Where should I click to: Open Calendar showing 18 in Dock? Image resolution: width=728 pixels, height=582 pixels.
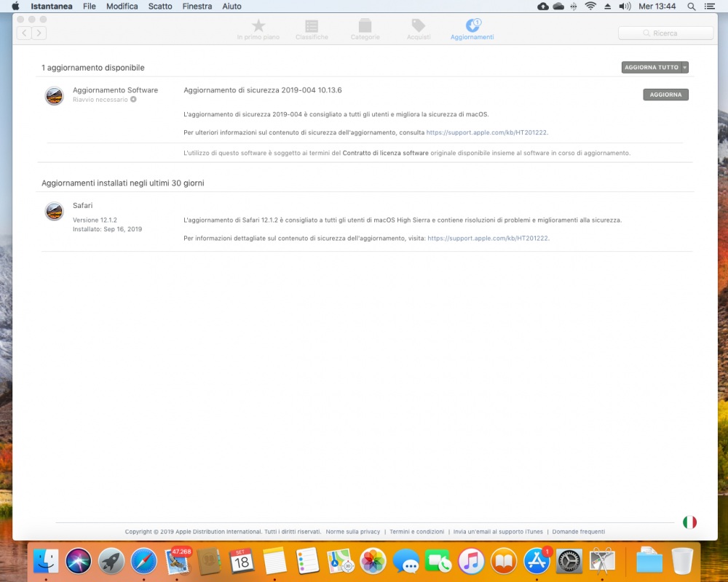point(242,561)
